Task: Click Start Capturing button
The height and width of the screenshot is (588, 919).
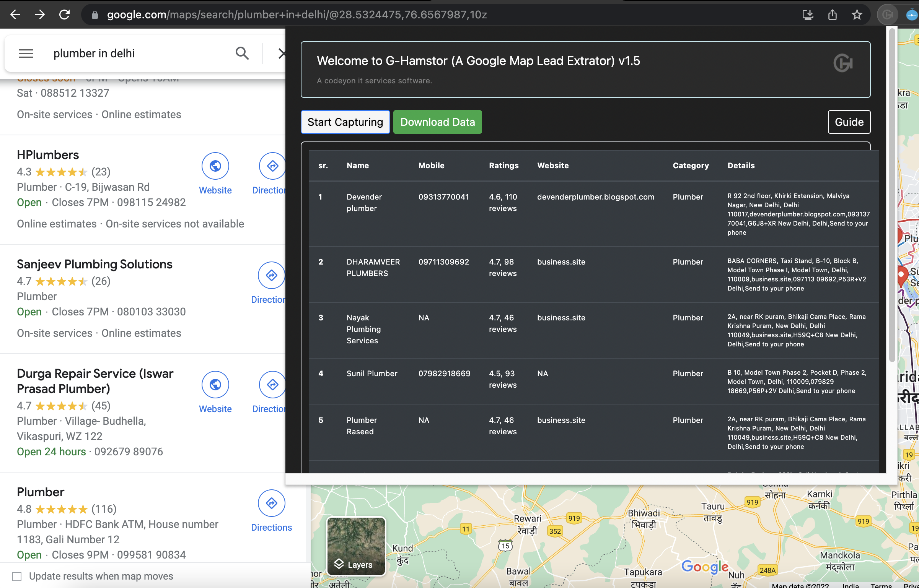Action: [345, 122]
